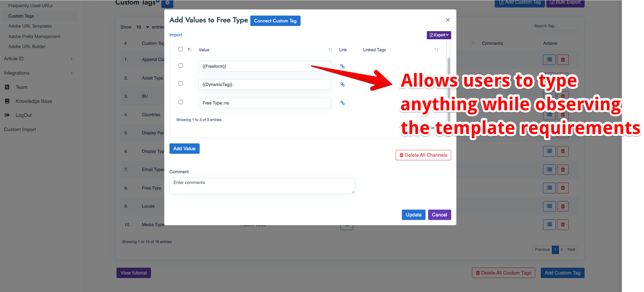Open list icon for the Append row

click(549, 60)
